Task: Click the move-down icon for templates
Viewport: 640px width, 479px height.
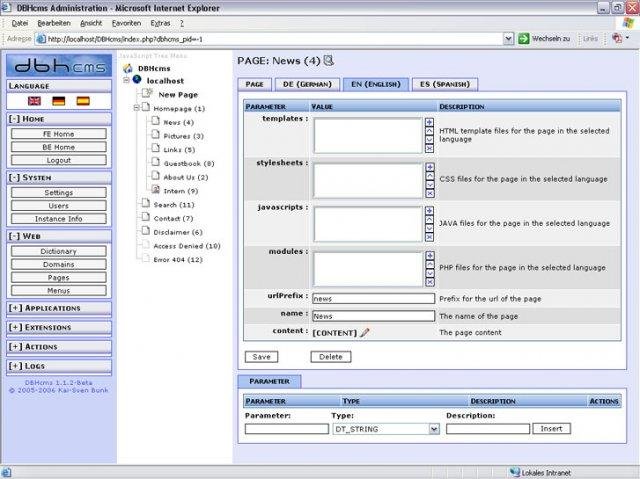Action: coord(429,140)
